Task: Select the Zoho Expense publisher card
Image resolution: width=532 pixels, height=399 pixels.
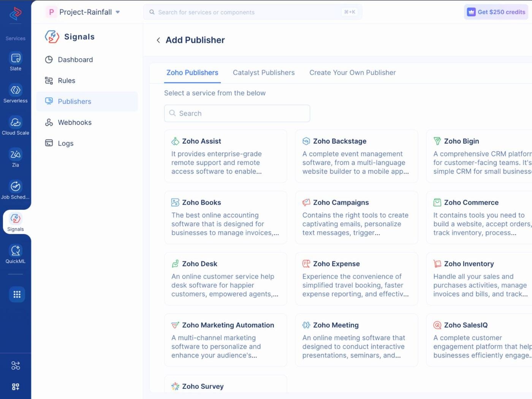Action: coord(356,279)
